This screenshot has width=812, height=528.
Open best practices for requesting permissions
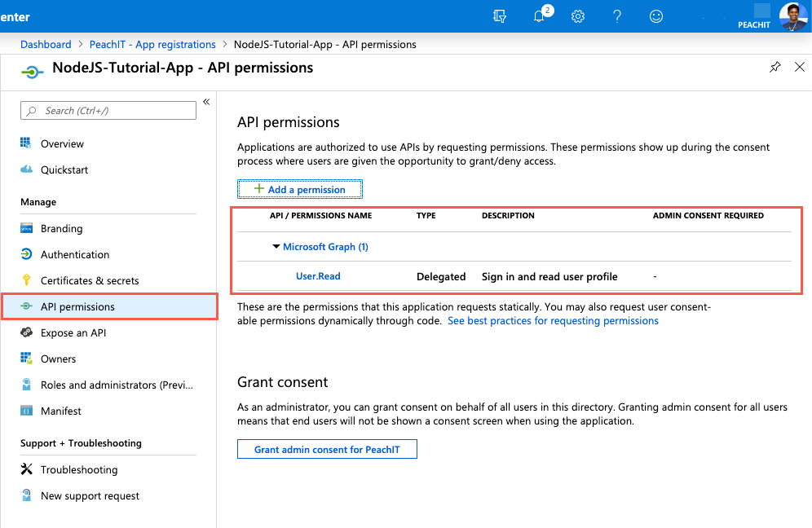coord(553,321)
